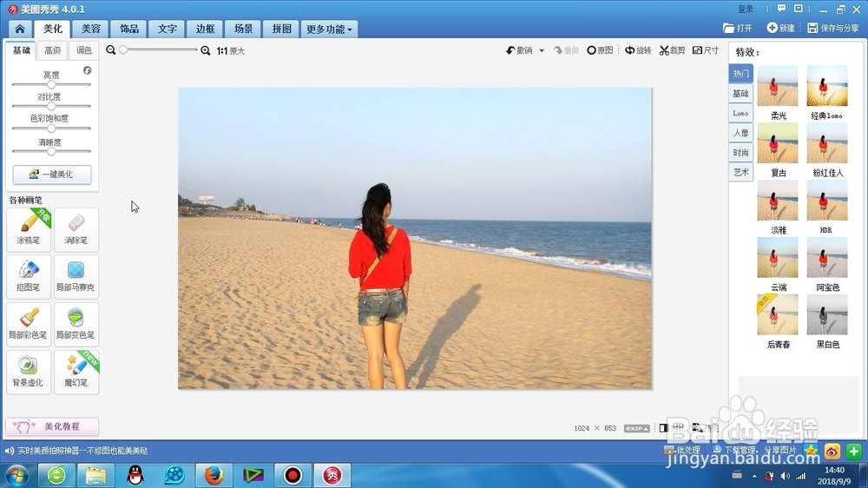Reset adjustments with the circular reset icon
The image size is (868, 488).
87,70
